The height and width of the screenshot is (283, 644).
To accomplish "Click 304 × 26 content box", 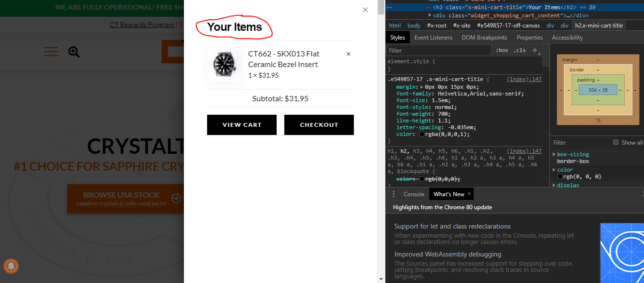I will 598,90.
